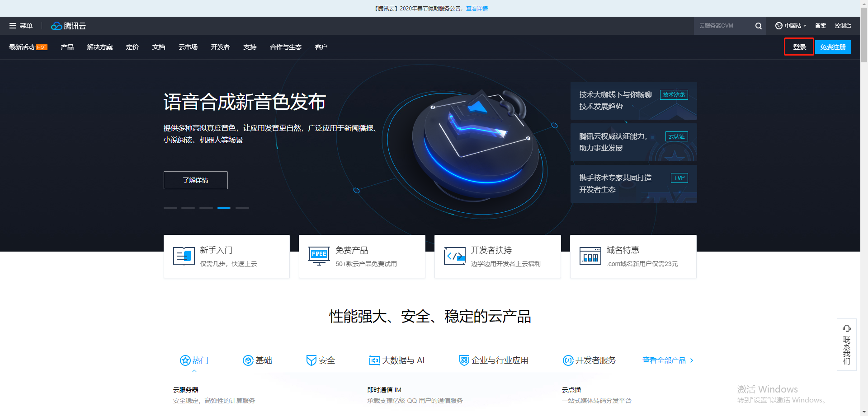This screenshot has width=868, height=416.
Task: Click the 最新活动 navigation item
Action: 22,47
